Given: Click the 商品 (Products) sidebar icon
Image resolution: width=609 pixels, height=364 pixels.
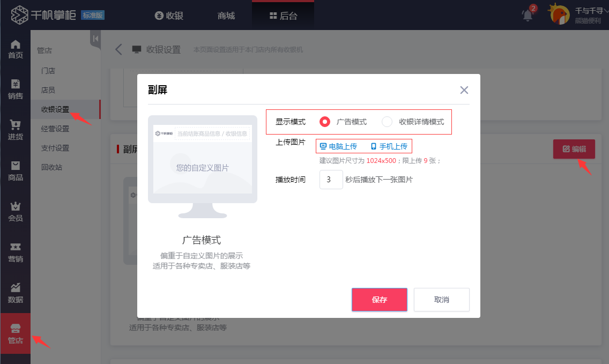Looking at the screenshot, I should pyautogui.click(x=16, y=172).
